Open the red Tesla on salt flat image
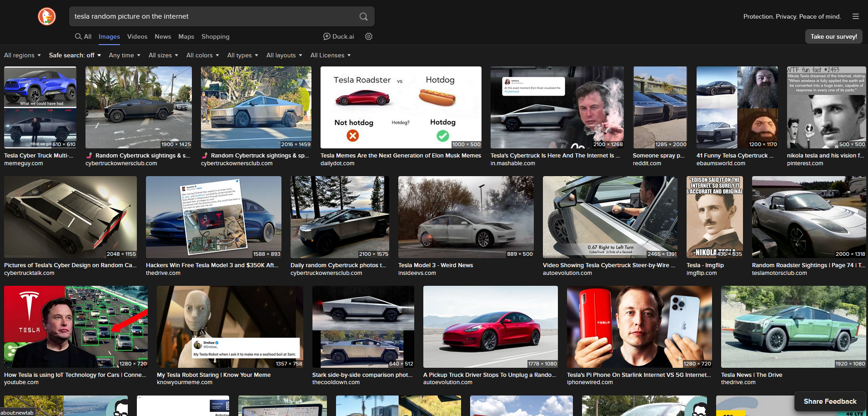This screenshot has height=416, width=868. coord(491,327)
